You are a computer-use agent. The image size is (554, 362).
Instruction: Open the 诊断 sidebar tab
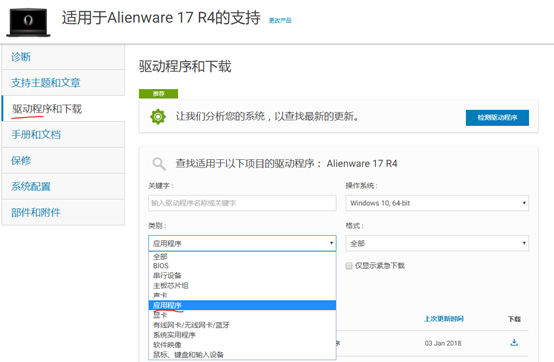(x=63, y=57)
